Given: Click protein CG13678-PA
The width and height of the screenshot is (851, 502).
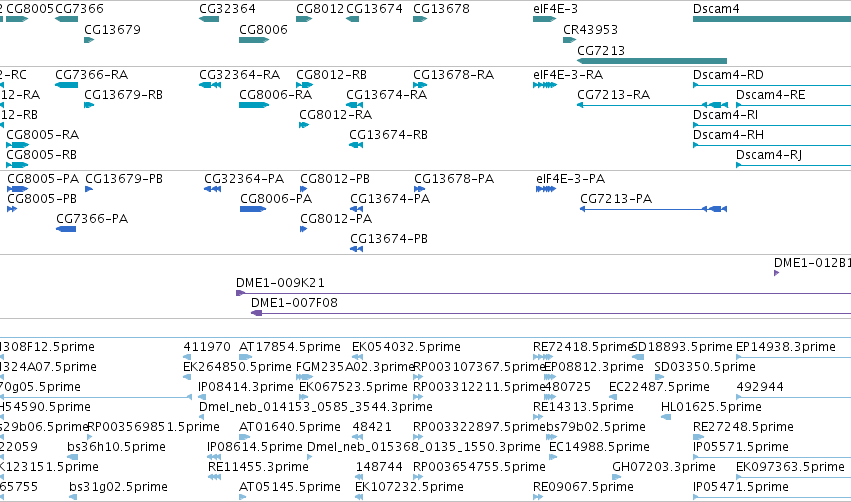Looking at the screenshot, I should click(x=454, y=179).
